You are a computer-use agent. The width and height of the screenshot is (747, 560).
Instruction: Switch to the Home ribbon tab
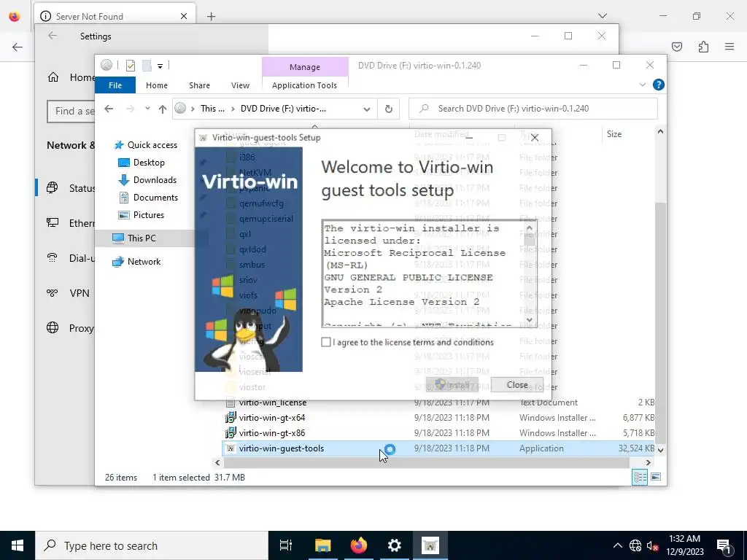coord(157,85)
